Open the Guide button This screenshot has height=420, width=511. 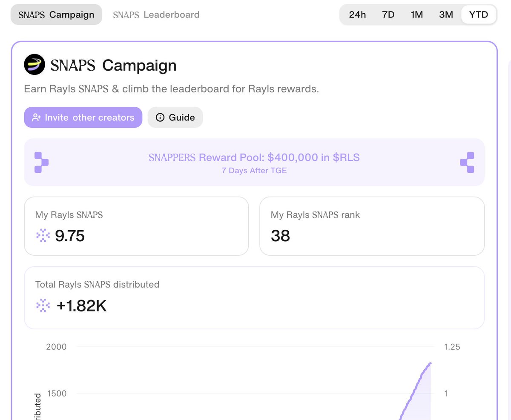[x=175, y=117]
